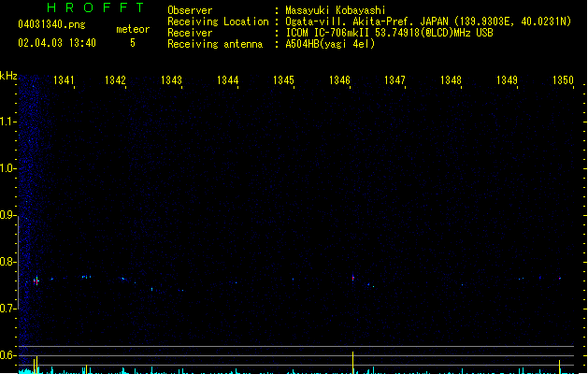This screenshot has width=588, height=374.
Task: Click the Receiver field label
Action: coord(190,33)
